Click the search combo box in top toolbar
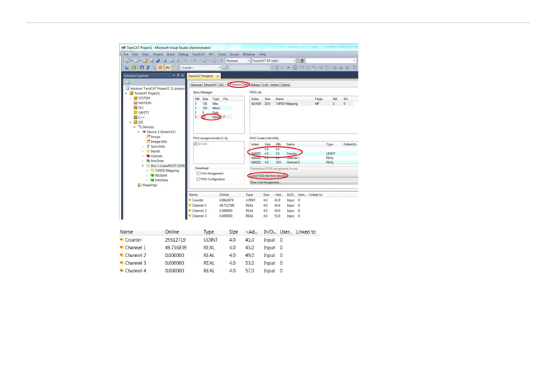 (331, 61)
